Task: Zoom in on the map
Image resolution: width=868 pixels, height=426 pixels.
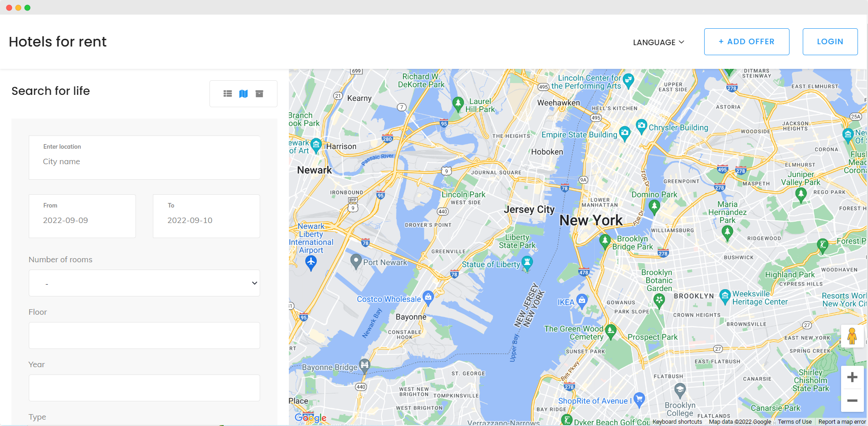Action: pos(852,377)
